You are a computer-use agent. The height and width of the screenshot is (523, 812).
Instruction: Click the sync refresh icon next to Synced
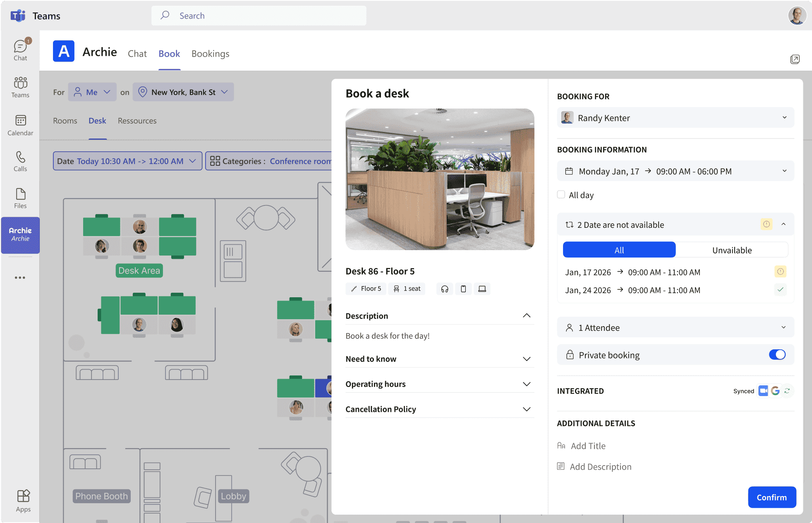787,391
